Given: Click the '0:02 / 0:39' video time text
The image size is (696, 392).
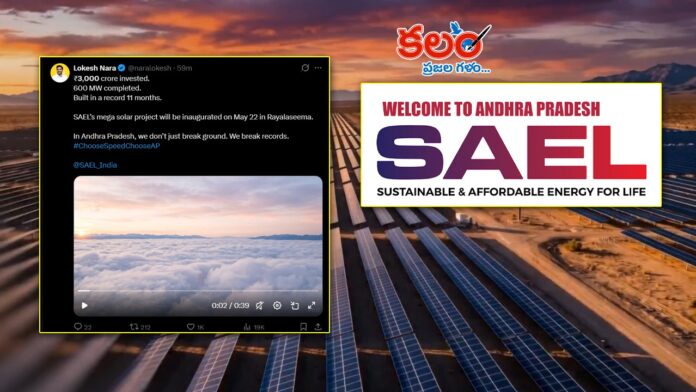Looking at the screenshot, I should pyautogui.click(x=230, y=305).
